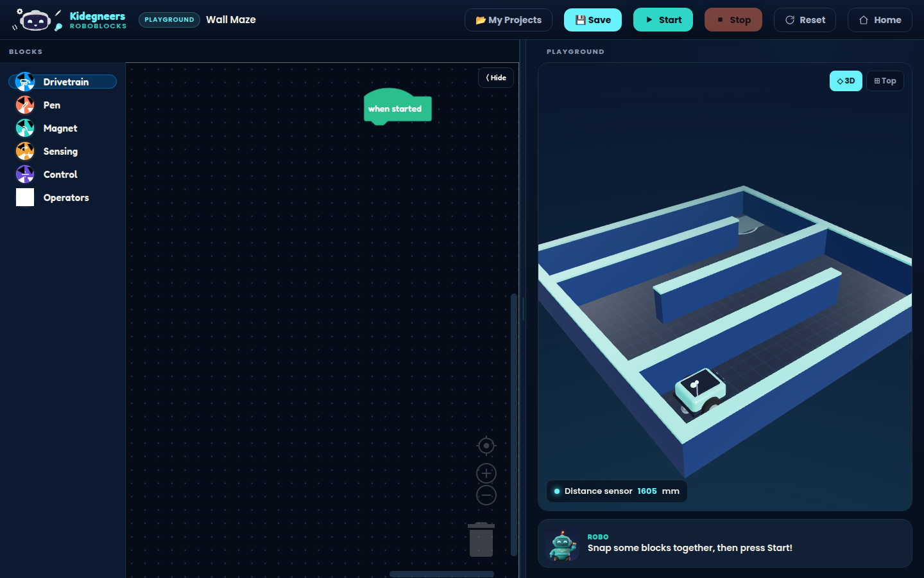
Task: Zoom in the block workspace
Action: [486, 473]
